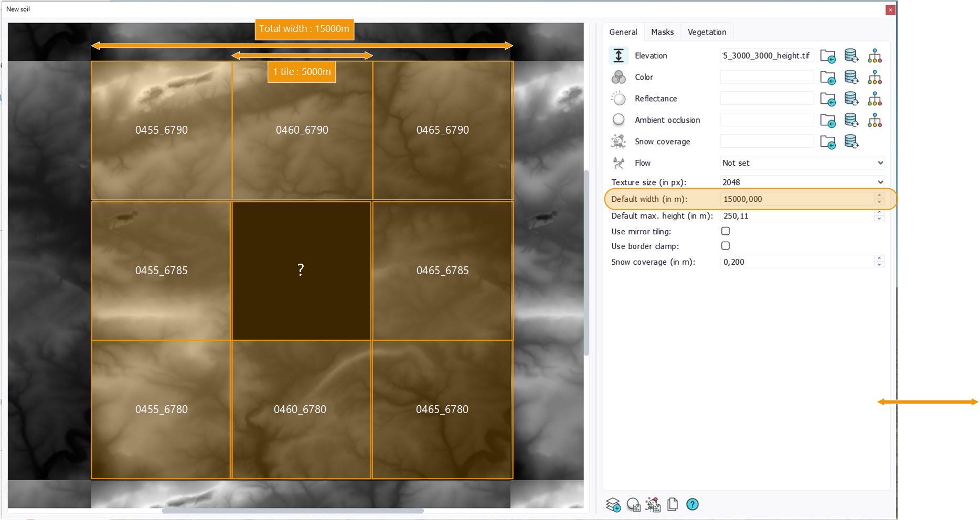Open the Texture size dropdown showing 2048
980x520 pixels.
pyautogui.click(x=802, y=182)
